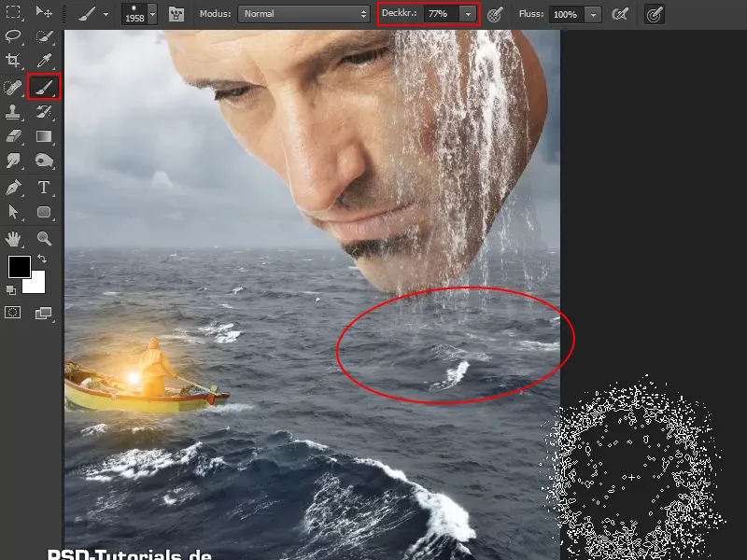
Task: Select the Clone Stamp tool
Action: pos(13,111)
